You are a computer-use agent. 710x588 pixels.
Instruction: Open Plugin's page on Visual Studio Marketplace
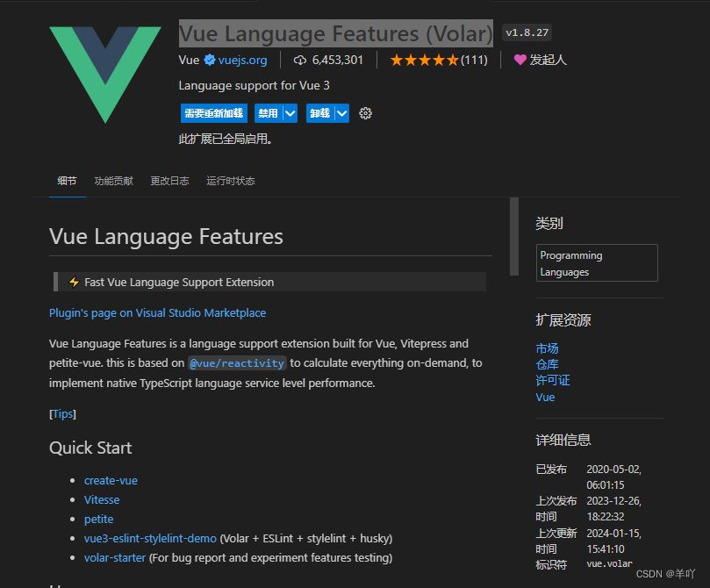pyautogui.click(x=157, y=312)
